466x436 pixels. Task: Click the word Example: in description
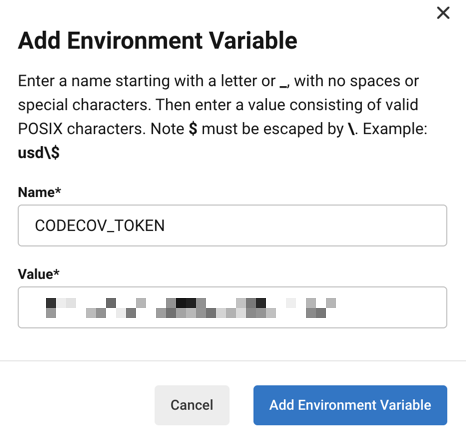[x=395, y=129]
